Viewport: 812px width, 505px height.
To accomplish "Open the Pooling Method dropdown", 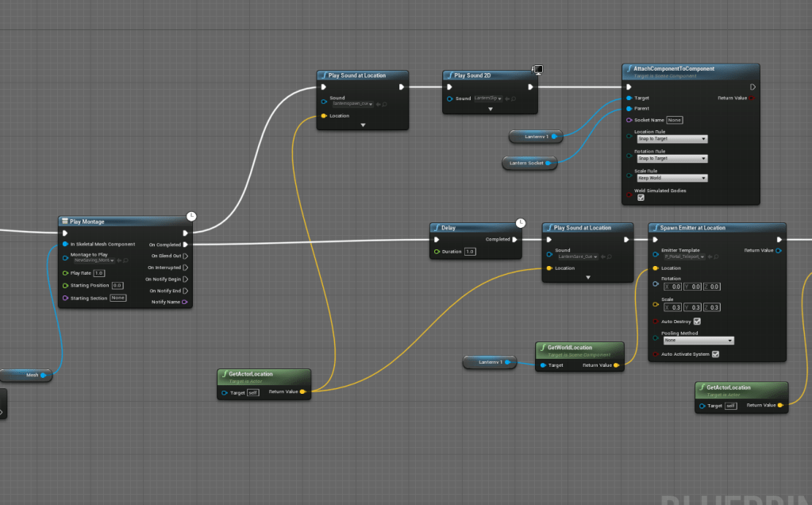I will click(x=698, y=341).
